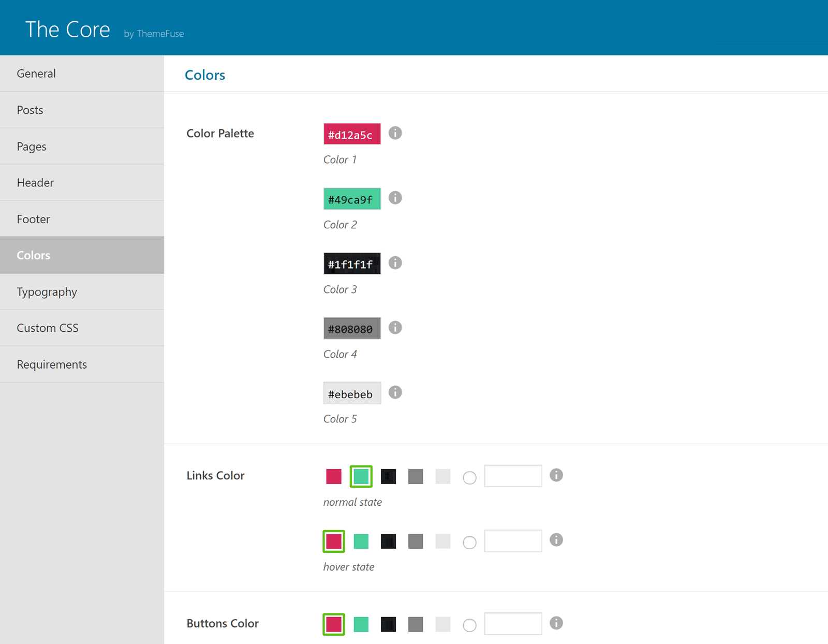Click the custom color field for hover state
The image size is (828, 644).
pyautogui.click(x=513, y=541)
